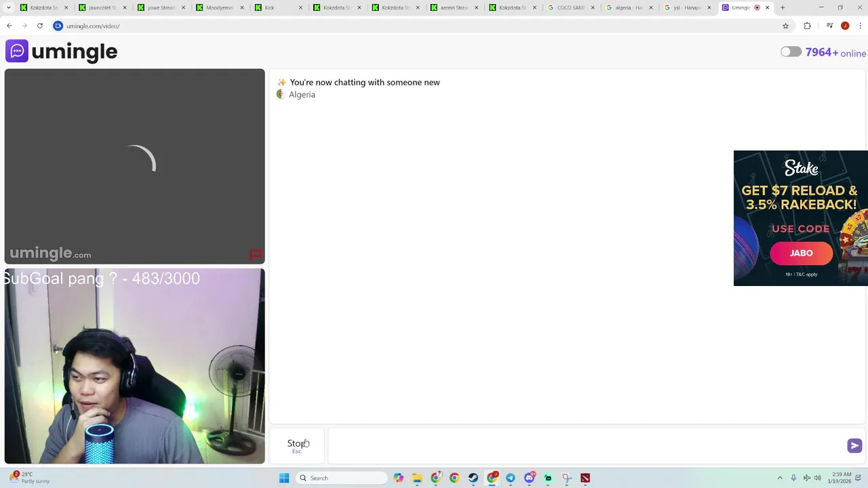Click the red profile avatar icon
This screenshot has height=488, width=868.
(845, 26)
